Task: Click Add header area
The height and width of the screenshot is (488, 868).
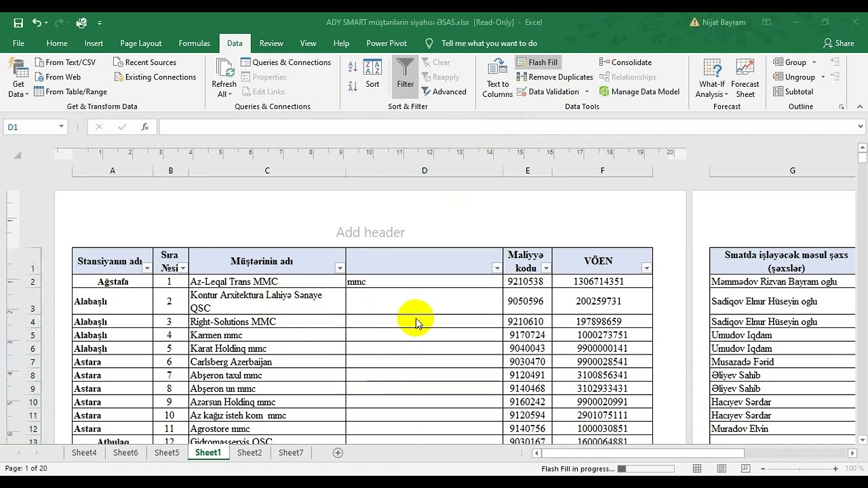Action: pos(370,232)
